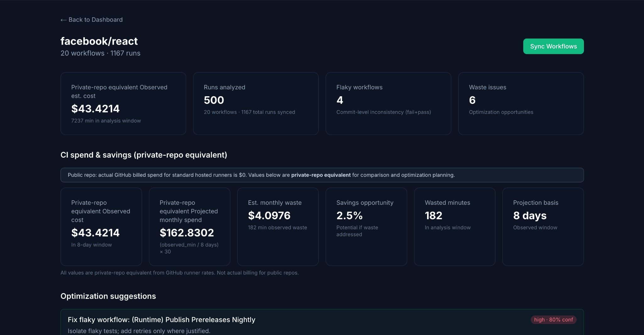Select the "Flaky workflows" card showing 4
644x335 pixels.
(x=388, y=103)
